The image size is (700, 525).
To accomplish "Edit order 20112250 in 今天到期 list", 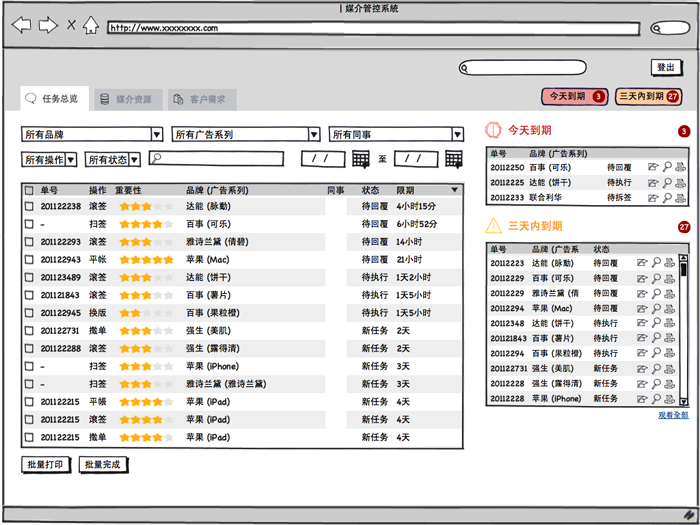I will pyautogui.click(x=653, y=167).
